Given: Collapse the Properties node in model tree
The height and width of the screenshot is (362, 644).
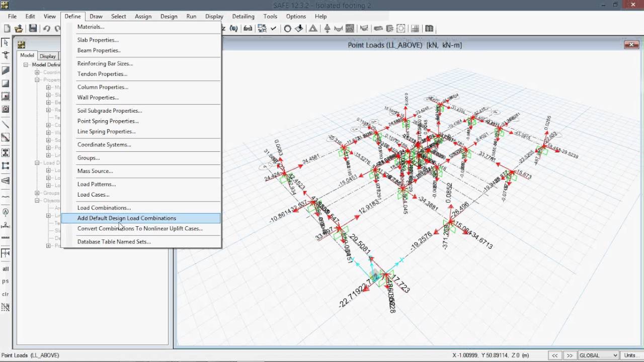Looking at the screenshot, I should click(37, 80).
